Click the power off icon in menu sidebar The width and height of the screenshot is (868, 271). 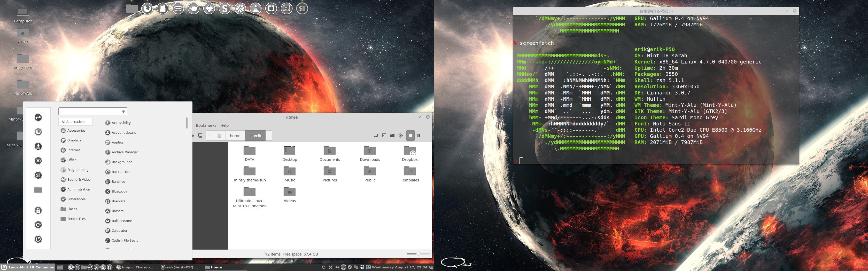38,239
